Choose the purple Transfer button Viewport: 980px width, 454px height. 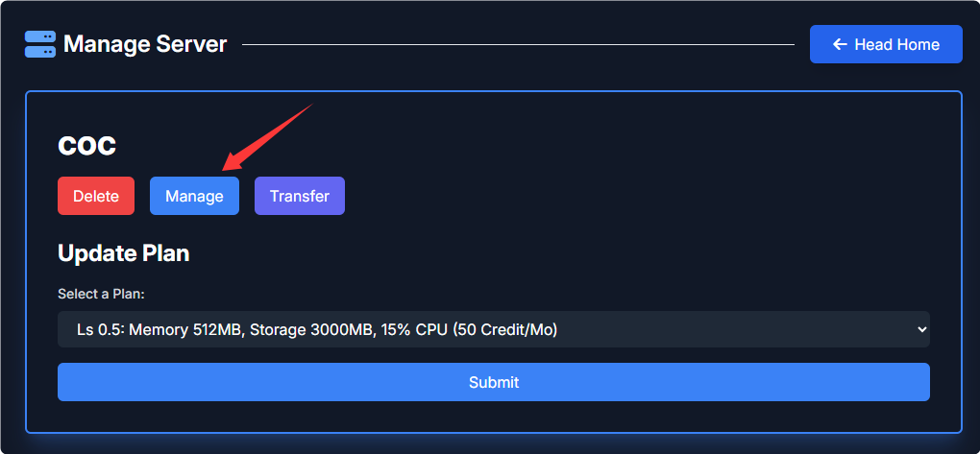[x=299, y=196]
